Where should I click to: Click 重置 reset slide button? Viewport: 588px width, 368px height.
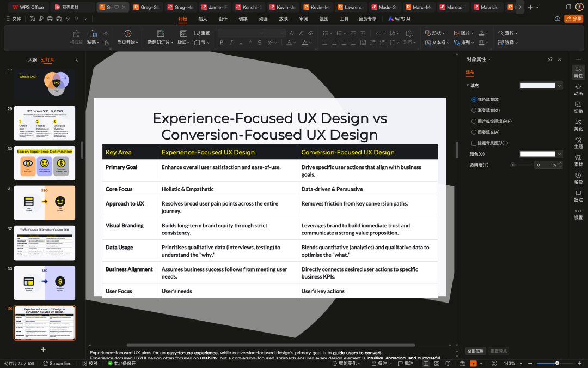tap(202, 33)
